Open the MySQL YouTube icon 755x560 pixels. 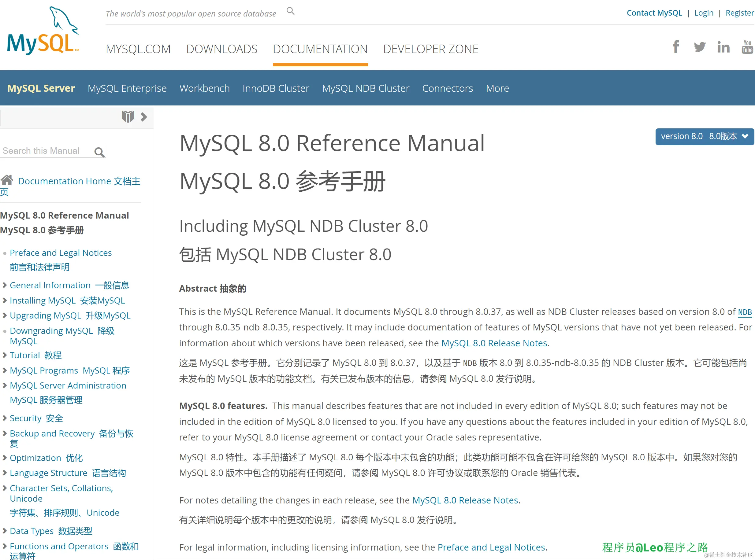tap(747, 47)
